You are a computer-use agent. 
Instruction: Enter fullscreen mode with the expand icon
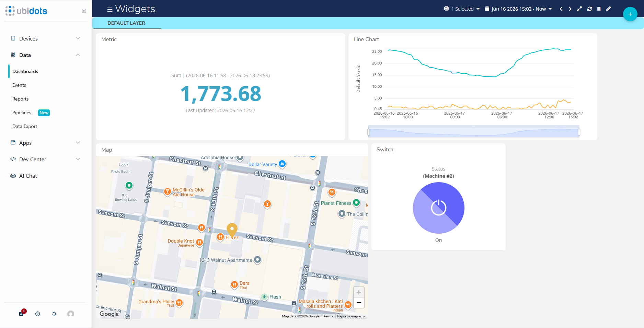point(579,9)
